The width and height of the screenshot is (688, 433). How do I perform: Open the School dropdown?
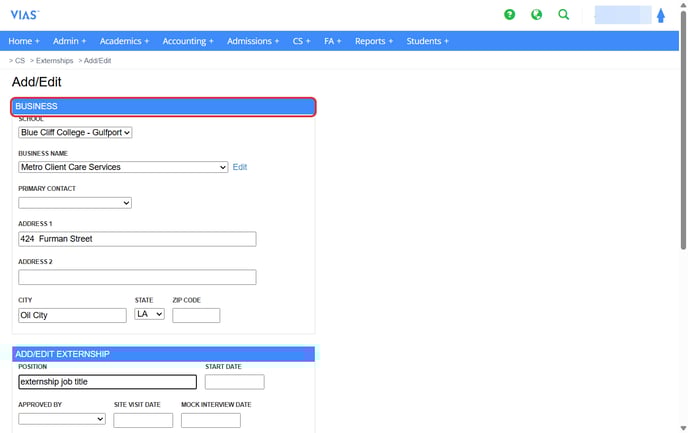click(75, 132)
